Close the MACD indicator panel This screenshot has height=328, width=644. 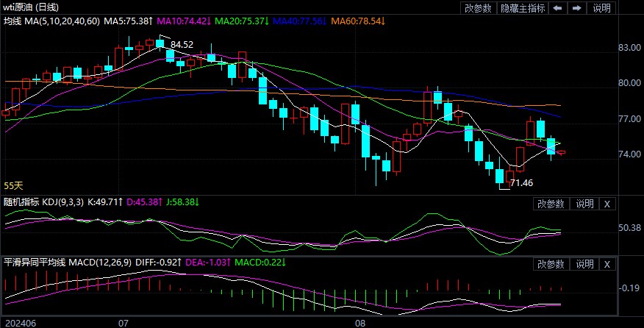point(607,264)
